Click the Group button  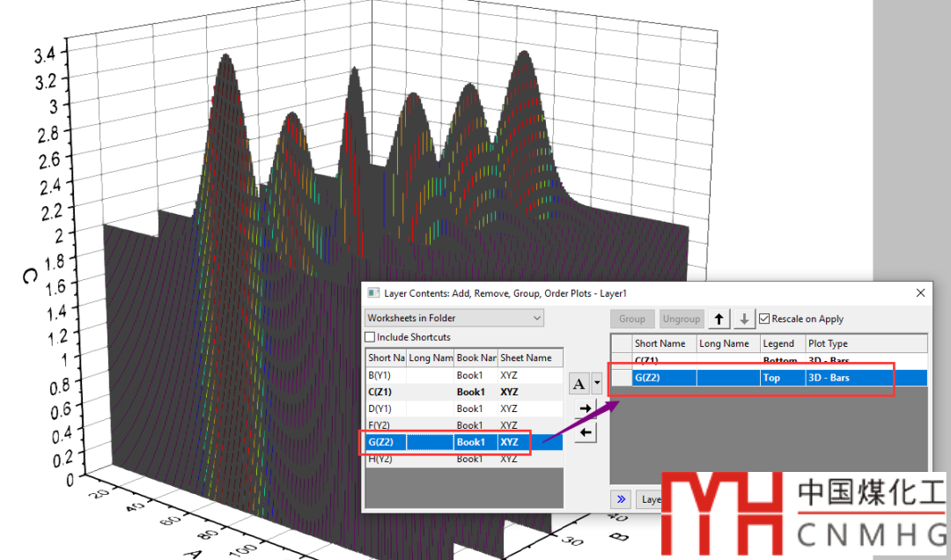tap(632, 319)
